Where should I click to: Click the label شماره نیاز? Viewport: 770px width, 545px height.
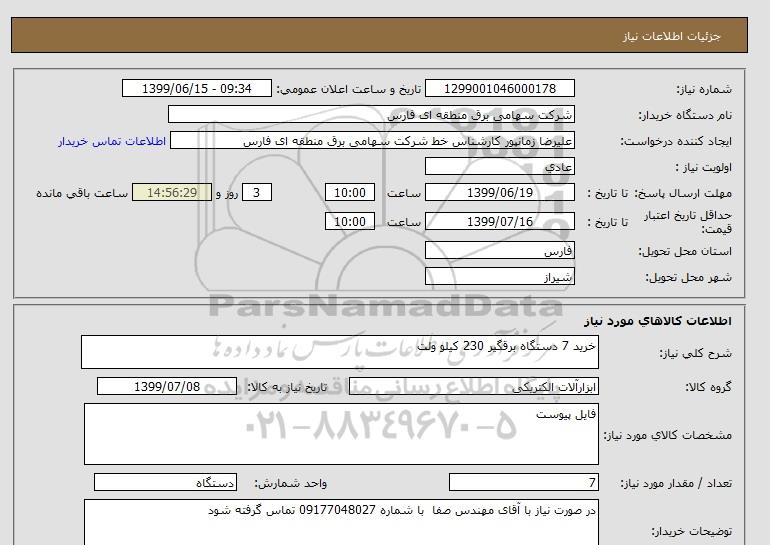tap(704, 89)
